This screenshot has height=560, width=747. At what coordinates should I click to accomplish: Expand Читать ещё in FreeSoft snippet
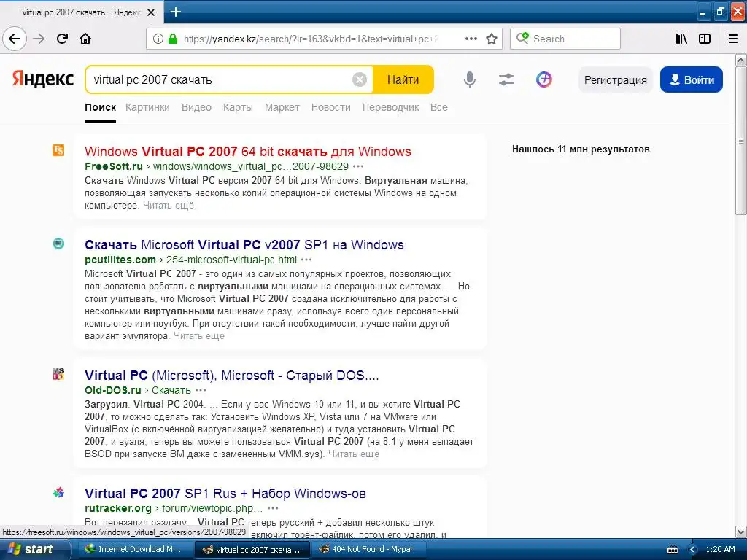tap(169, 205)
